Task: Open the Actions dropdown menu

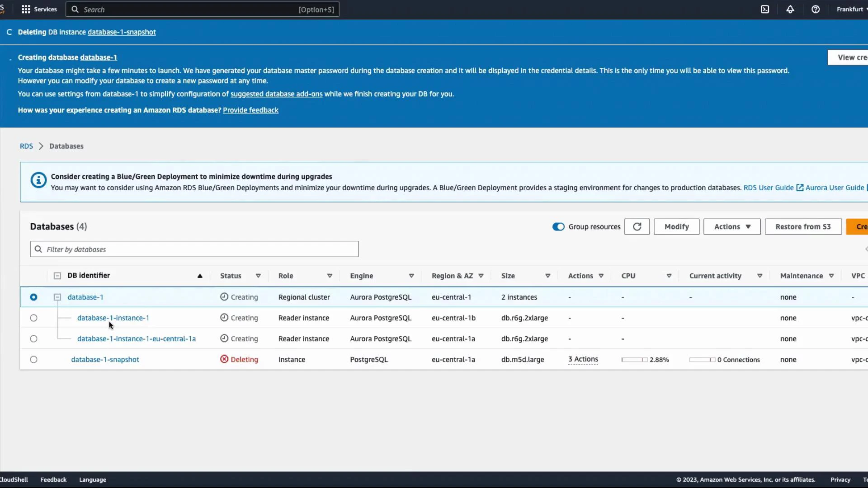Action: pyautogui.click(x=731, y=226)
